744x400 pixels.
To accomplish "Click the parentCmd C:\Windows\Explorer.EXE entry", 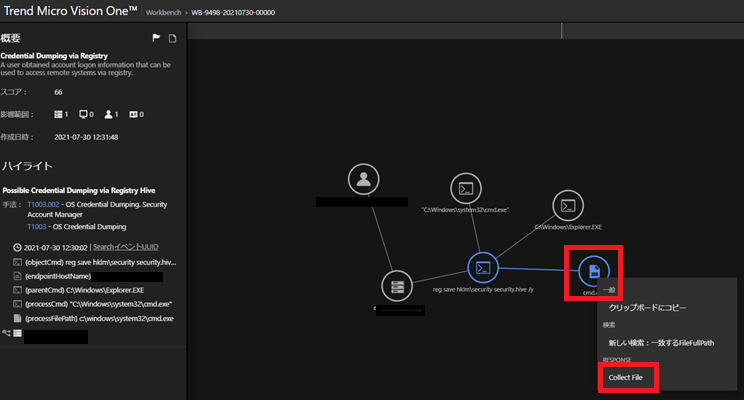I will coord(84,290).
